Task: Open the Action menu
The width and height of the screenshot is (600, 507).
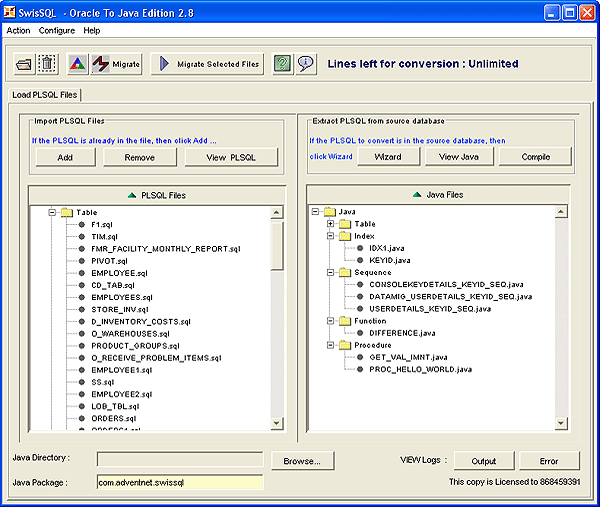Action: coord(18,31)
